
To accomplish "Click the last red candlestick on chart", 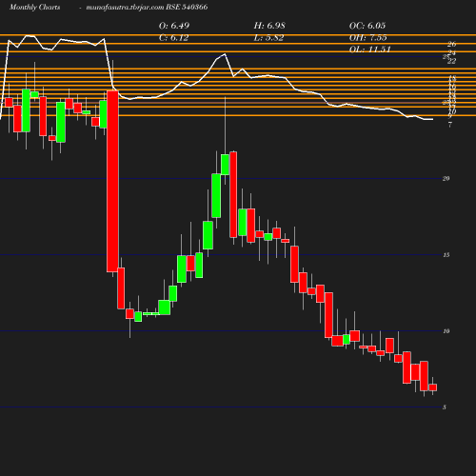I will click(433, 387).
